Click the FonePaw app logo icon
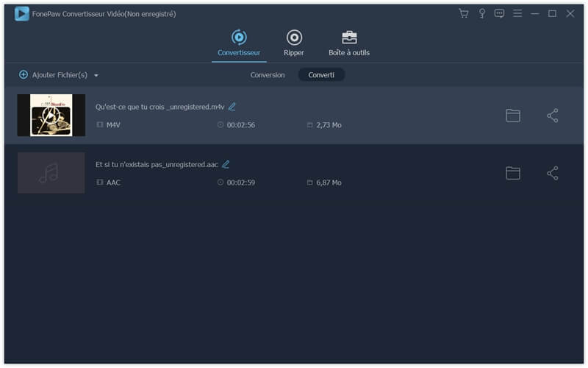This screenshot has height=368, width=588. [x=22, y=13]
